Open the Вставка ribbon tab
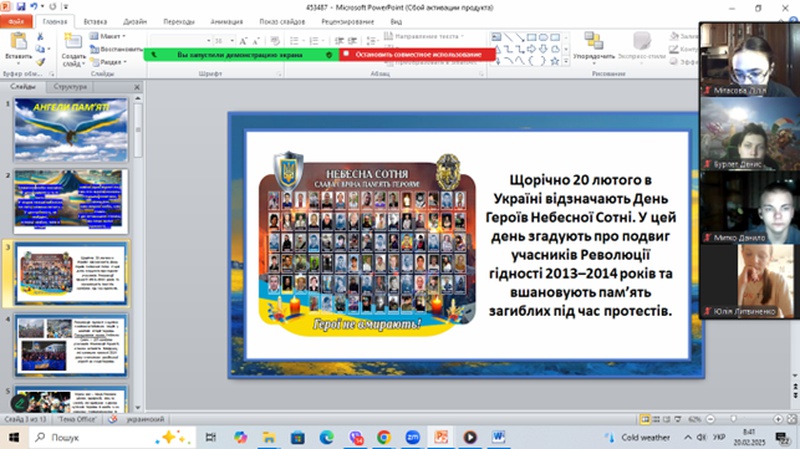 point(97,19)
